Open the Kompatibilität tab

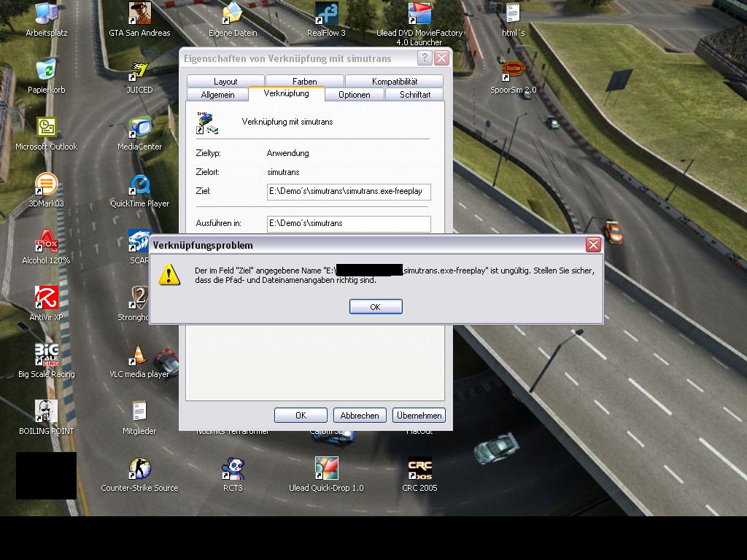tap(394, 82)
